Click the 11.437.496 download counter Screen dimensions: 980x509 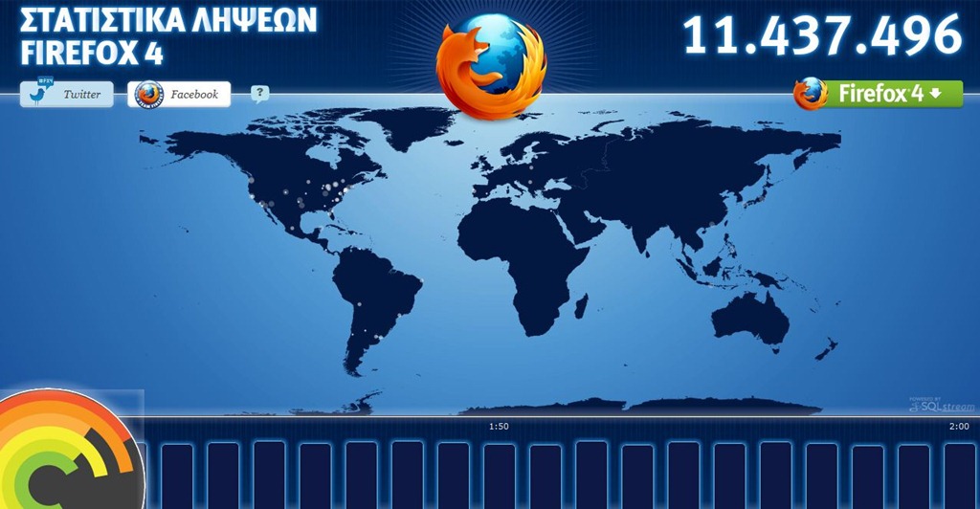[822, 34]
